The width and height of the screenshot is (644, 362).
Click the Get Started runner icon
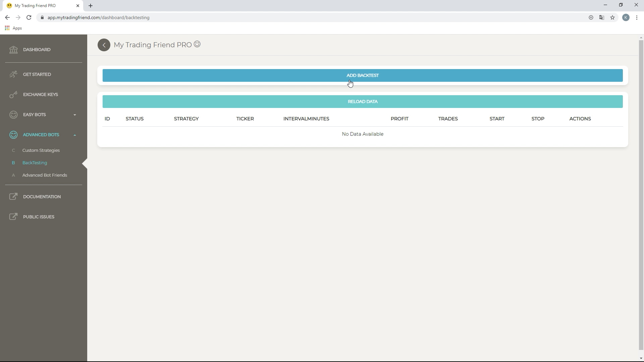tap(13, 74)
